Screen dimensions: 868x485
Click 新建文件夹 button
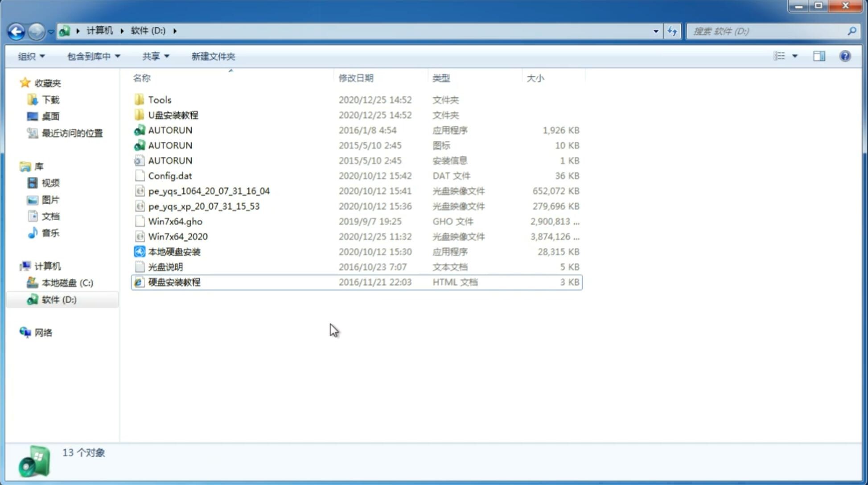[213, 56]
